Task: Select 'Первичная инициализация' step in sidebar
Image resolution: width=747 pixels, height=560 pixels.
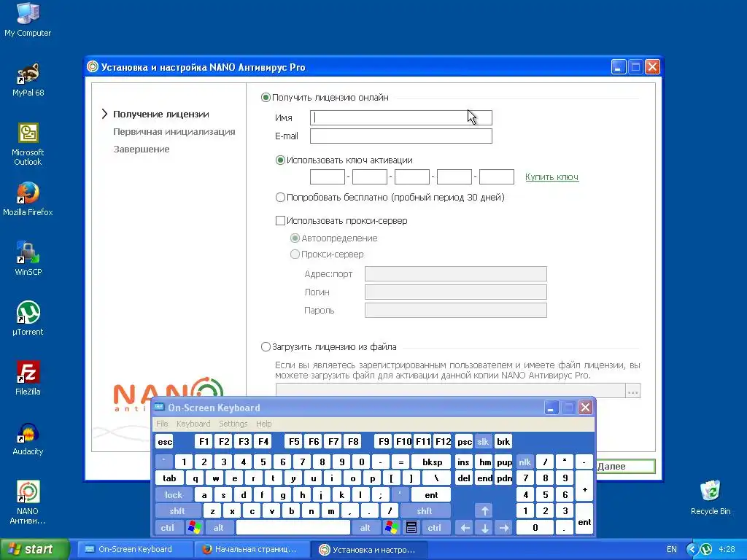Action: 174,132
